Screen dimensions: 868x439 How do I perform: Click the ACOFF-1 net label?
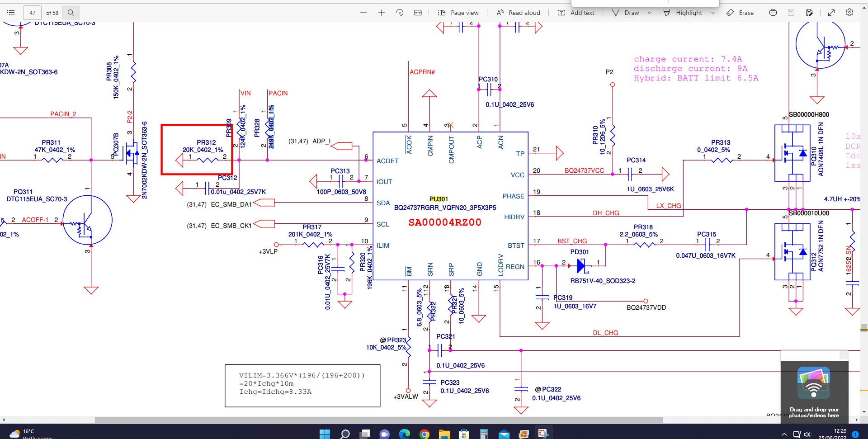(35, 220)
